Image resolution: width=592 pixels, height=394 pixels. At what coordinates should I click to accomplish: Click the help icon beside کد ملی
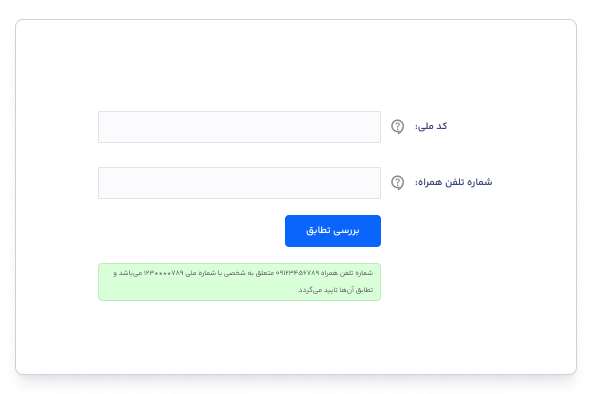397,127
